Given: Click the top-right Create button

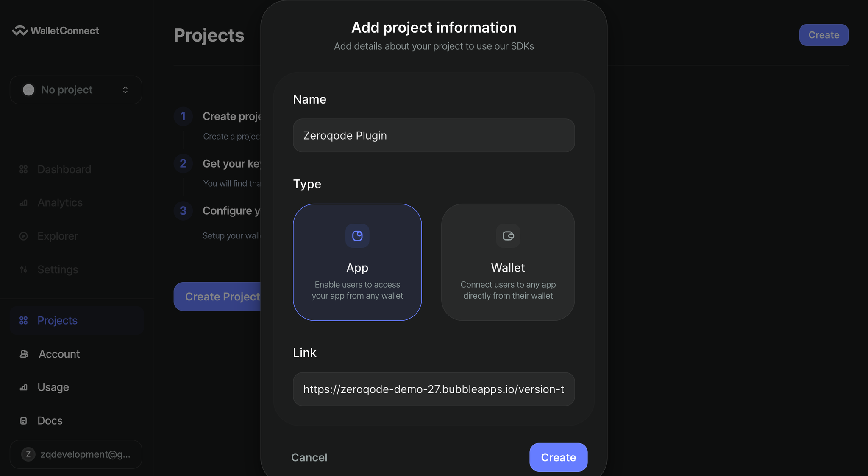Looking at the screenshot, I should (823, 35).
